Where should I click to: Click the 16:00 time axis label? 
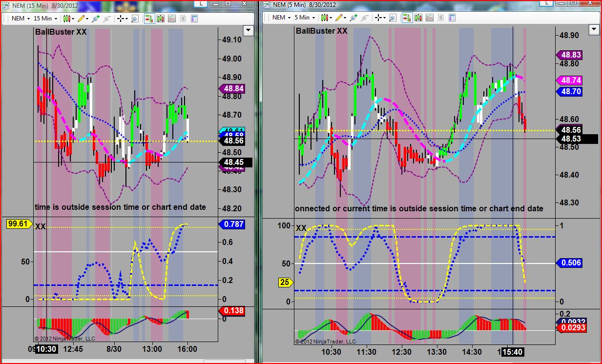[x=187, y=349]
